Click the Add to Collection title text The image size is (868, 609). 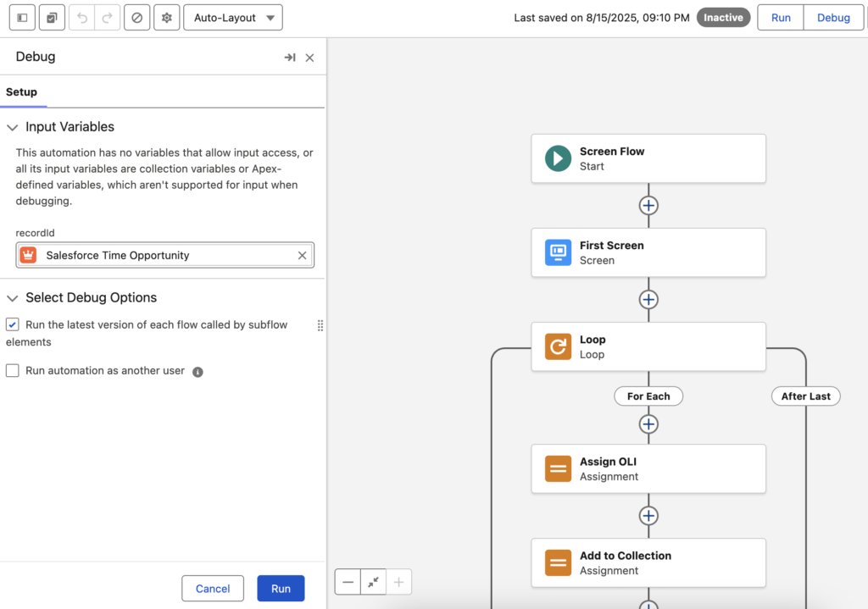pos(626,556)
